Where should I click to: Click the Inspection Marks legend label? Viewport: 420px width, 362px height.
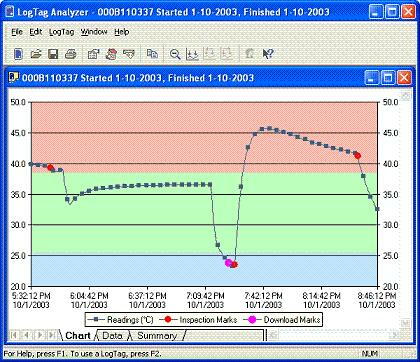[208, 320]
